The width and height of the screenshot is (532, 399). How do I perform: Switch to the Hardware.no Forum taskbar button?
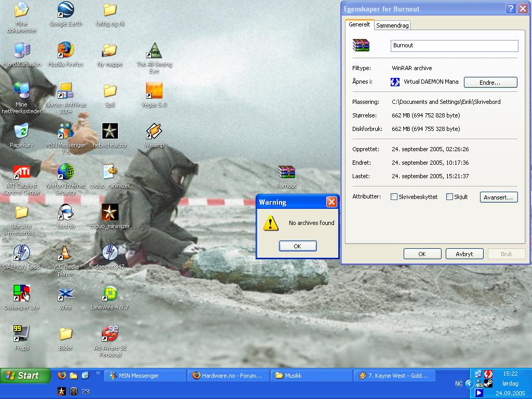[228, 376]
